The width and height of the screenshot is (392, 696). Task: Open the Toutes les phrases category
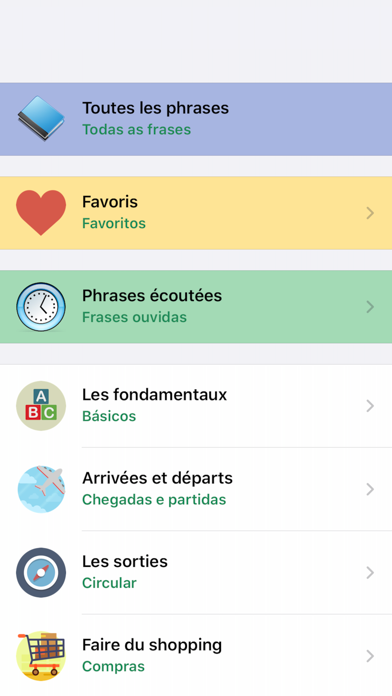196,119
